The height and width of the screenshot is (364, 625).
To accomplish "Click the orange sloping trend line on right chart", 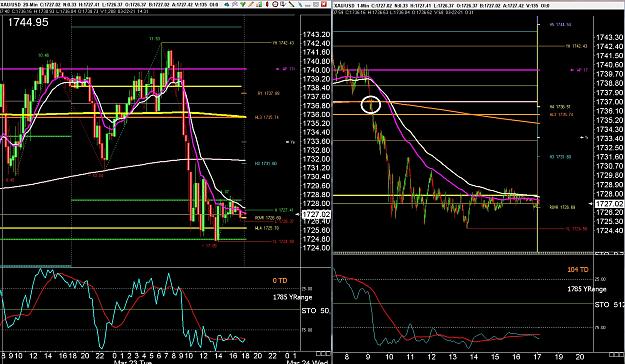I will [466, 113].
